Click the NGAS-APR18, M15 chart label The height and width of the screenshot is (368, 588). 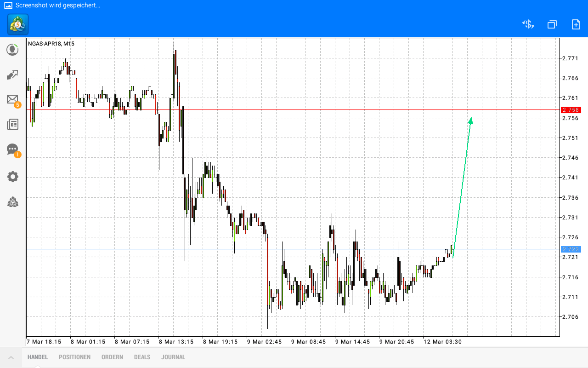[51, 44]
